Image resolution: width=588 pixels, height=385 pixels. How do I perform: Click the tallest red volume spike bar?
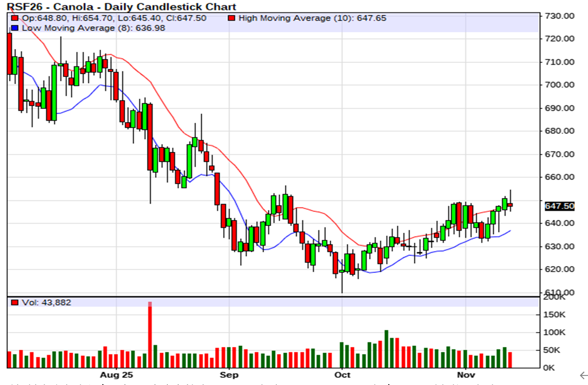(150, 335)
